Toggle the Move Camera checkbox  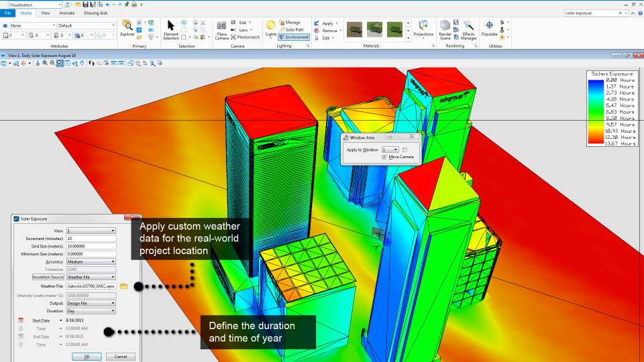click(384, 157)
